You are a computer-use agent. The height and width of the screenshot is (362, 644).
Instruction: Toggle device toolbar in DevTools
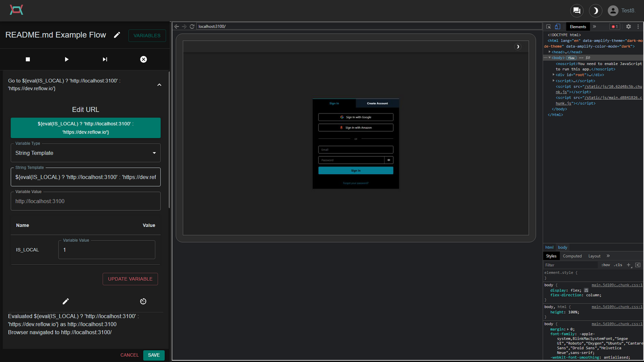(557, 27)
